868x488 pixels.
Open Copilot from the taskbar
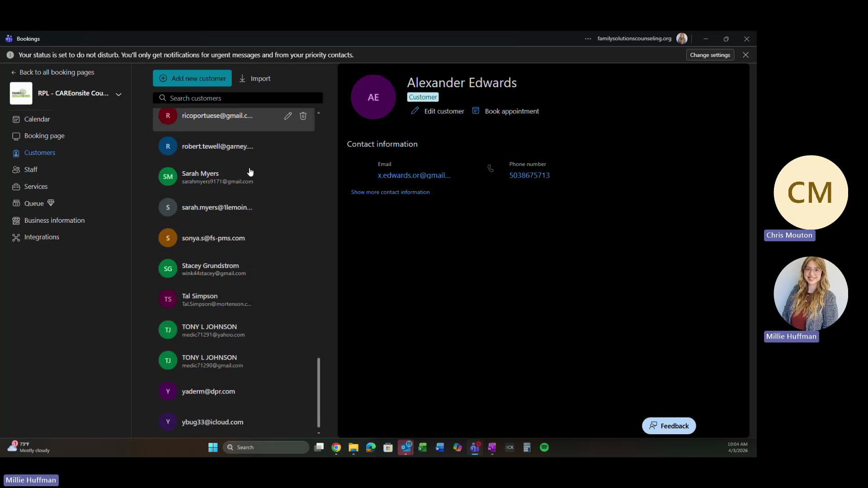tap(458, 447)
